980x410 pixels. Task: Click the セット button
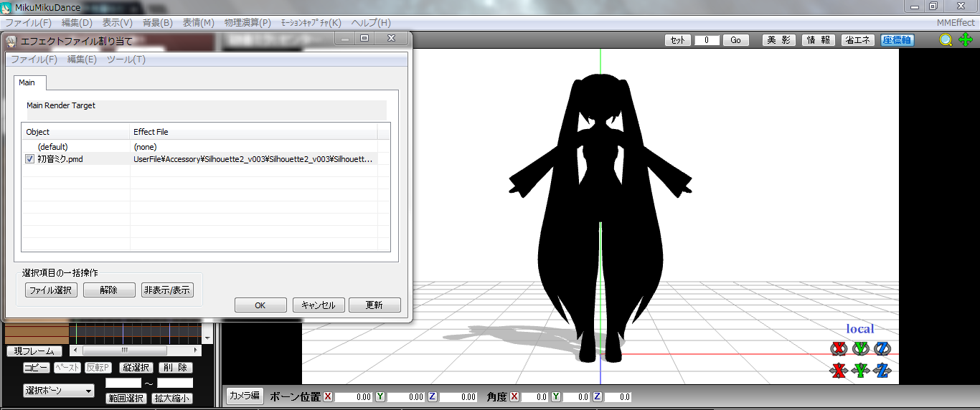click(x=678, y=40)
